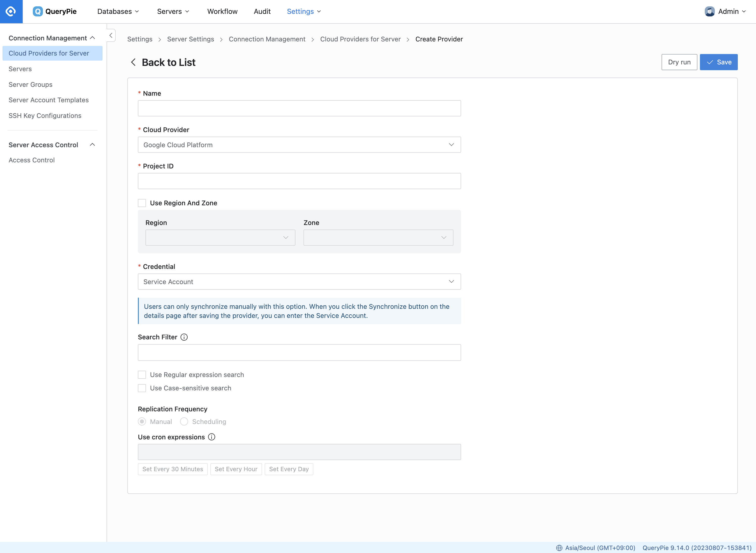The image size is (756, 553).
Task: Select Cloud Providers for Server in sidebar
Action: (x=52, y=53)
